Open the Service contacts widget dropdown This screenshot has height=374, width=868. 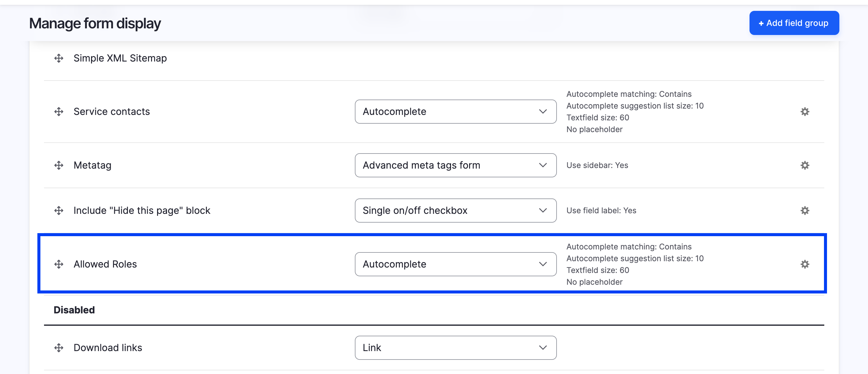pos(455,112)
